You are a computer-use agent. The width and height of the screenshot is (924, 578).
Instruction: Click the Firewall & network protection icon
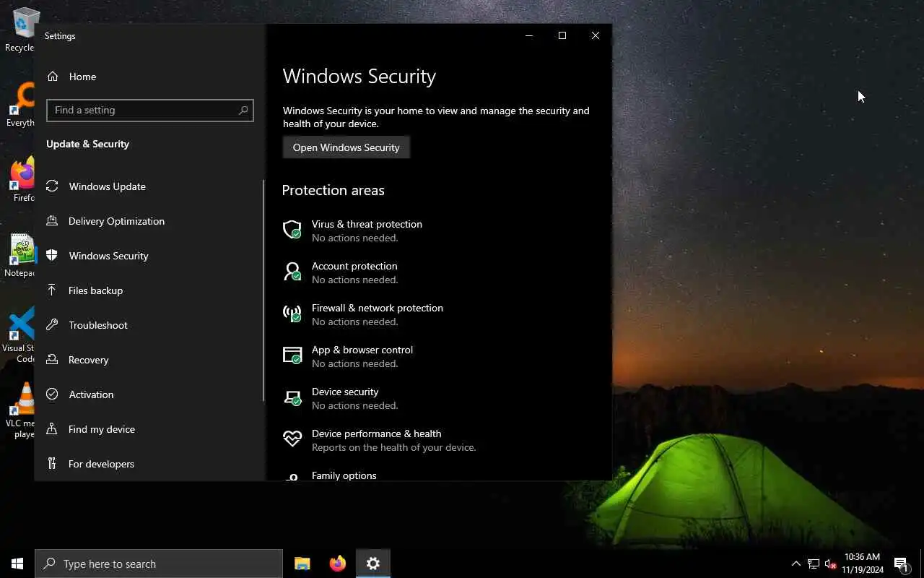click(x=292, y=314)
